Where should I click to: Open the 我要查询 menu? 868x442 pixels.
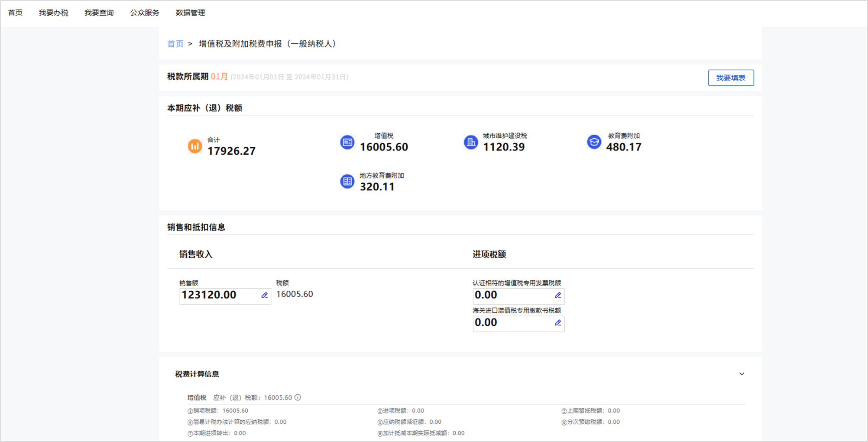(99, 13)
